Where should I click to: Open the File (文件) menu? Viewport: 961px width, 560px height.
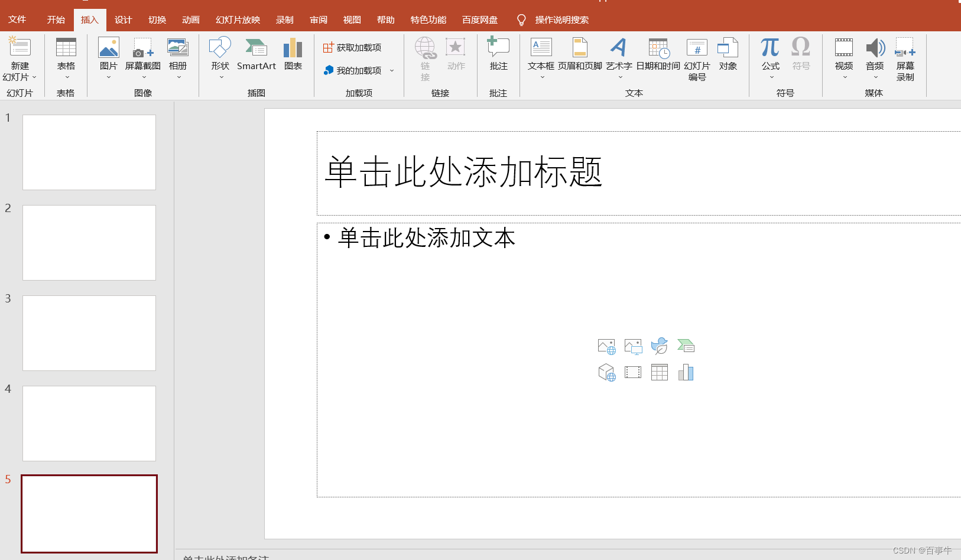[17, 19]
